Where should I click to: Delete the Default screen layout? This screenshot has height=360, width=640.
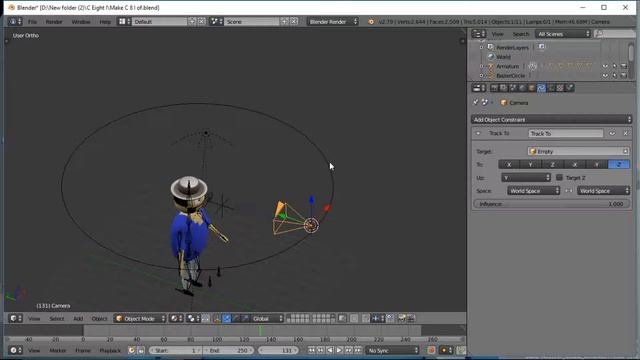click(x=202, y=22)
